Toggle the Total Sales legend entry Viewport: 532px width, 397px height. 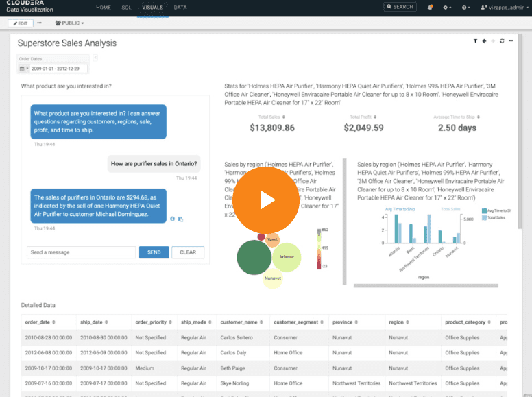click(x=498, y=217)
